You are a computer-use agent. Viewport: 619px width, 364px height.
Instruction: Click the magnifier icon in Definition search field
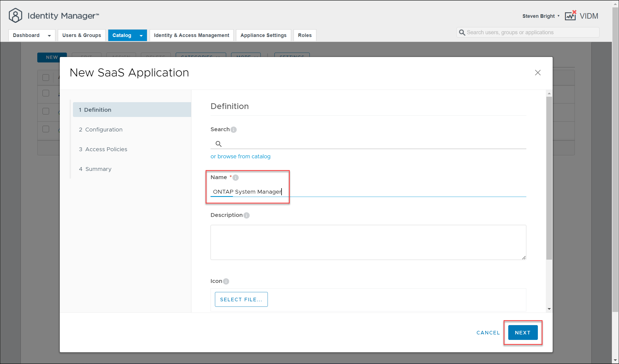pos(218,144)
